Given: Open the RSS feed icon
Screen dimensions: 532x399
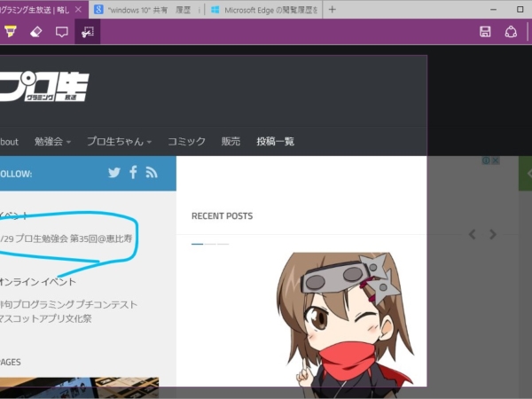Looking at the screenshot, I should pyautogui.click(x=152, y=173).
